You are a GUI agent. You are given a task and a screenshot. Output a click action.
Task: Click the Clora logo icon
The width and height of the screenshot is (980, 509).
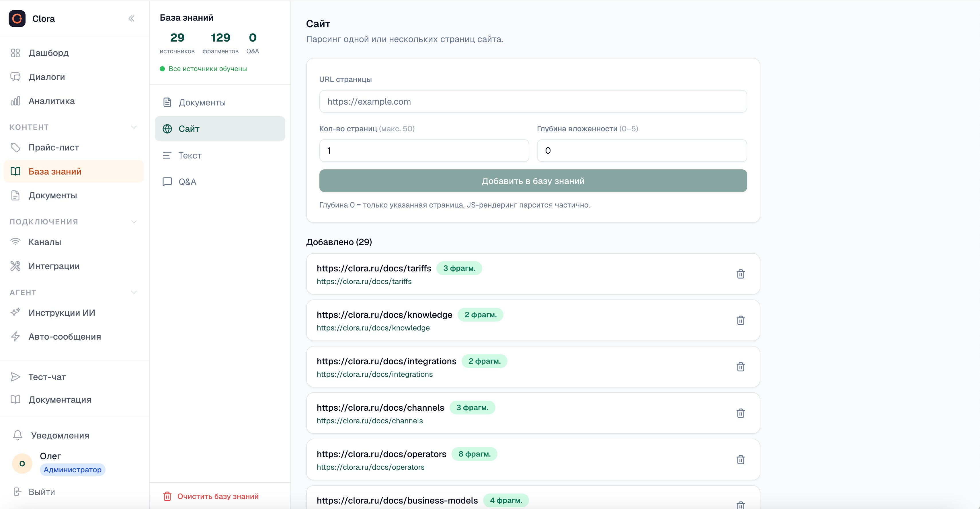17,18
